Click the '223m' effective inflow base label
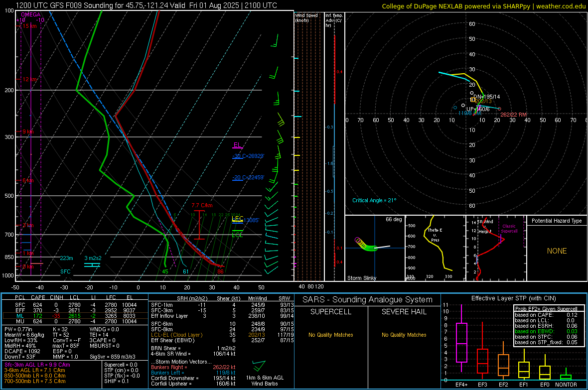Screen dimensions: 588x390 66,258
